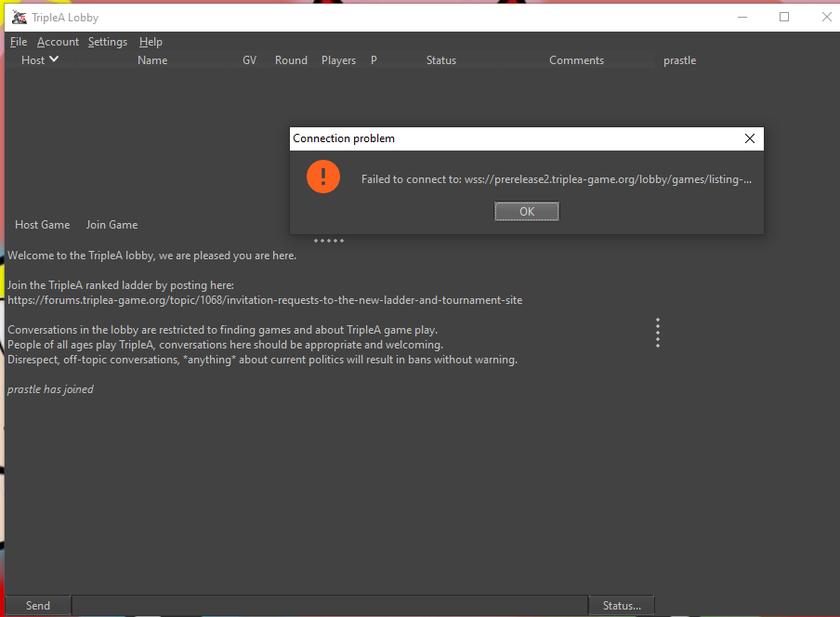The width and height of the screenshot is (840, 617).
Task: Click the Send button
Action: 38,605
